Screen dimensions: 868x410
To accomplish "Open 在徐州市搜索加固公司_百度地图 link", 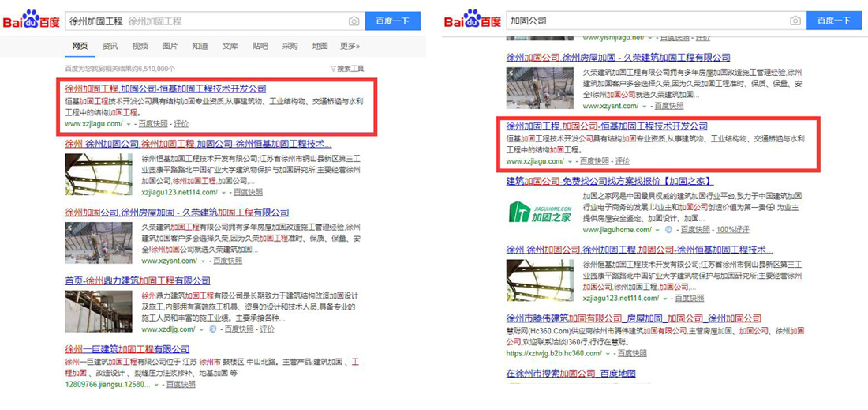I will [x=571, y=374].
